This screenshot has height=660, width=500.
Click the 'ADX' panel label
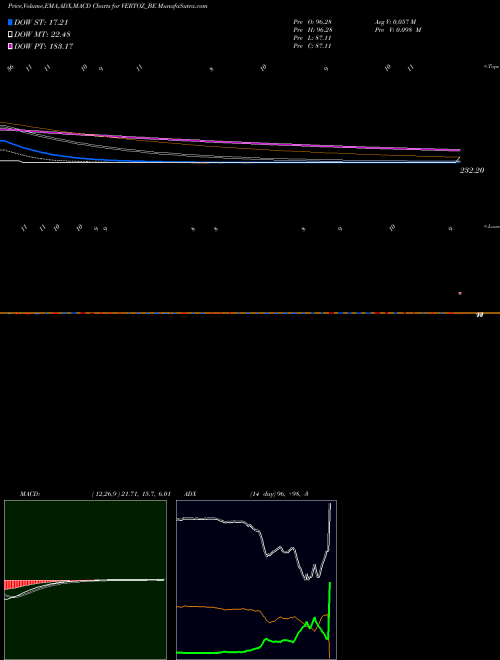click(190, 494)
